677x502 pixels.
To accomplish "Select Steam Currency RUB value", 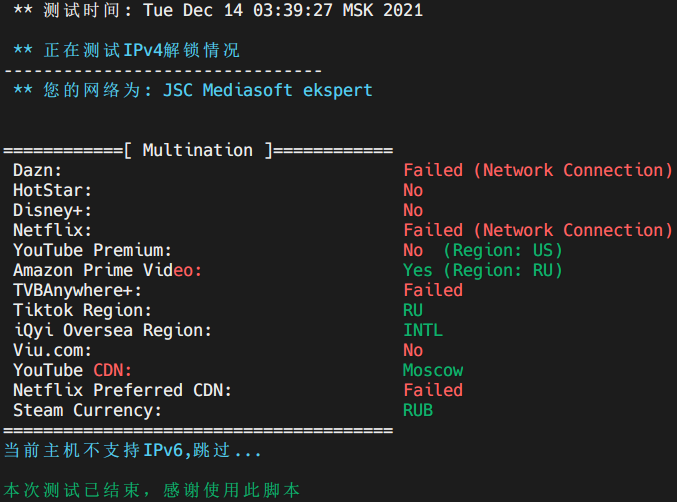I will (418, 410).
